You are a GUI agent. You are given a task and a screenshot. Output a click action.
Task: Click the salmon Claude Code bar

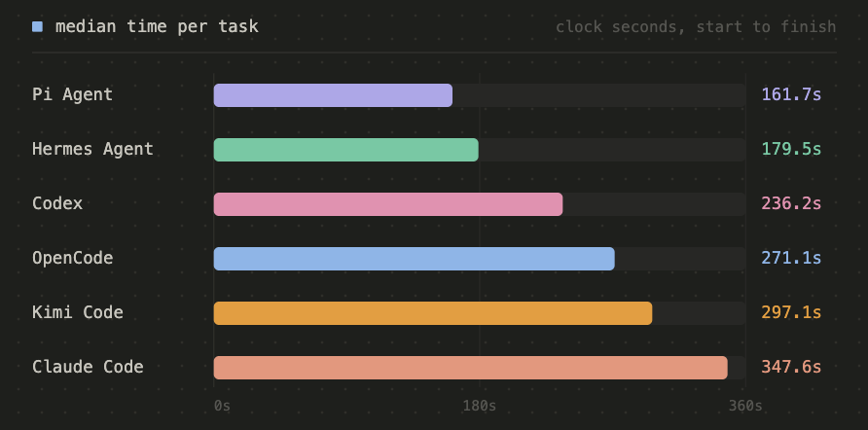point(471,368)
